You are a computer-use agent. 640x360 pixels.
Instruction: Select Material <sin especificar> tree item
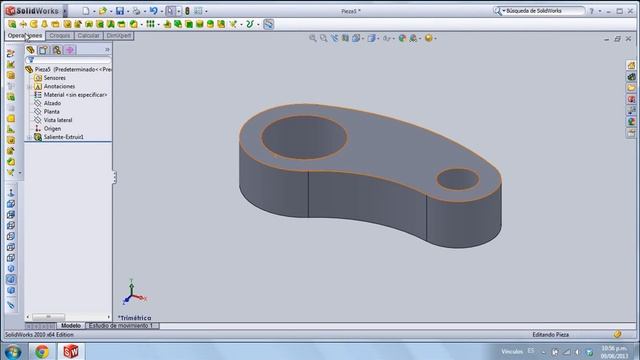[x=71, y=95]
